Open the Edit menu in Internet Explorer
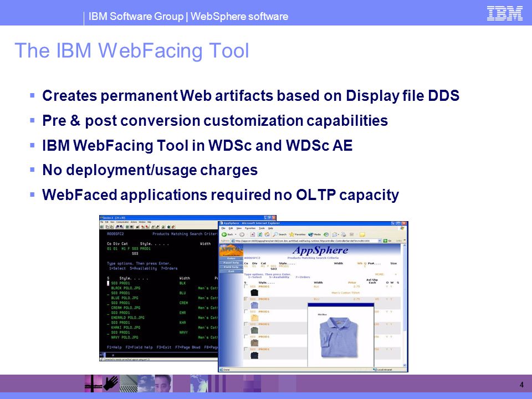Image resolution: width=532 pixels, height=399 pixels. 231,228
